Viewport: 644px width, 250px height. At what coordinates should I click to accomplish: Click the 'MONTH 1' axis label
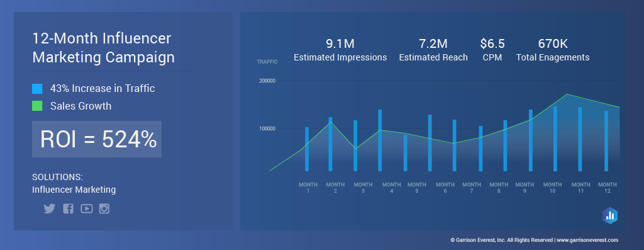pos(308,188)
